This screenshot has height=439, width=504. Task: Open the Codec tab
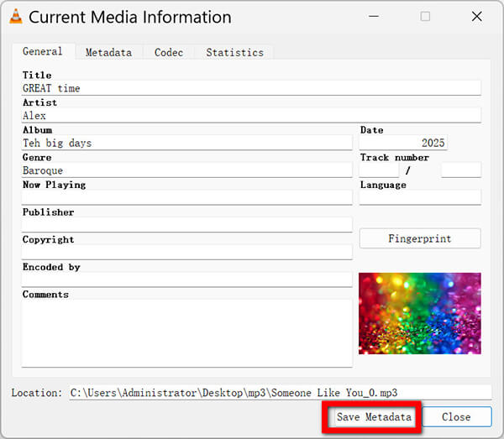169,52
